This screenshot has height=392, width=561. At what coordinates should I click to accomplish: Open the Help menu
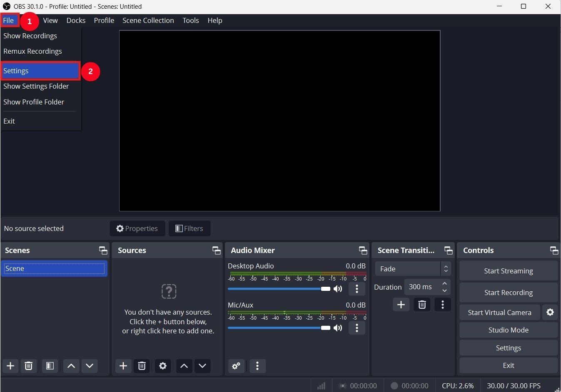(x=215, y=20)
